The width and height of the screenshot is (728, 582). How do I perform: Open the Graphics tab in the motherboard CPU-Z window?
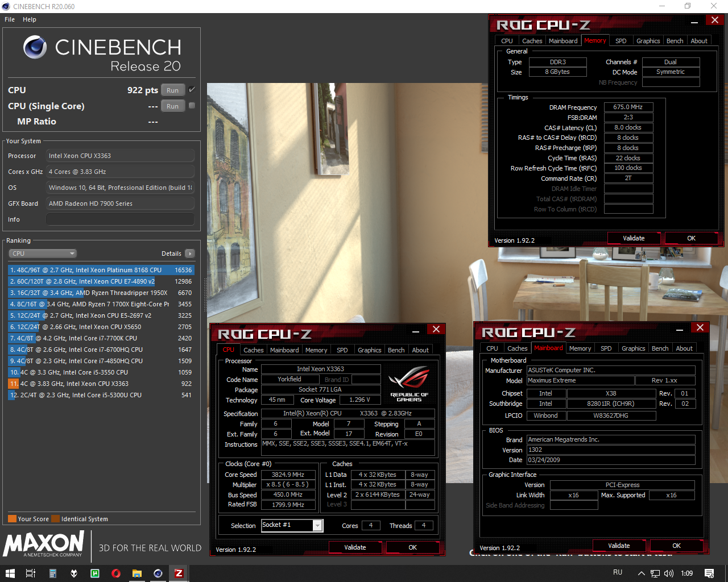pos(634,348)
